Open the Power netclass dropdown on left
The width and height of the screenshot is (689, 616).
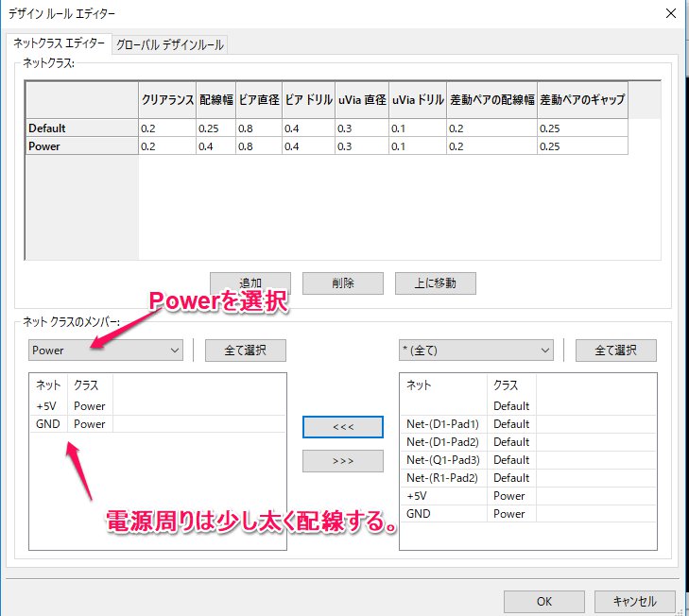pos(106,351)
